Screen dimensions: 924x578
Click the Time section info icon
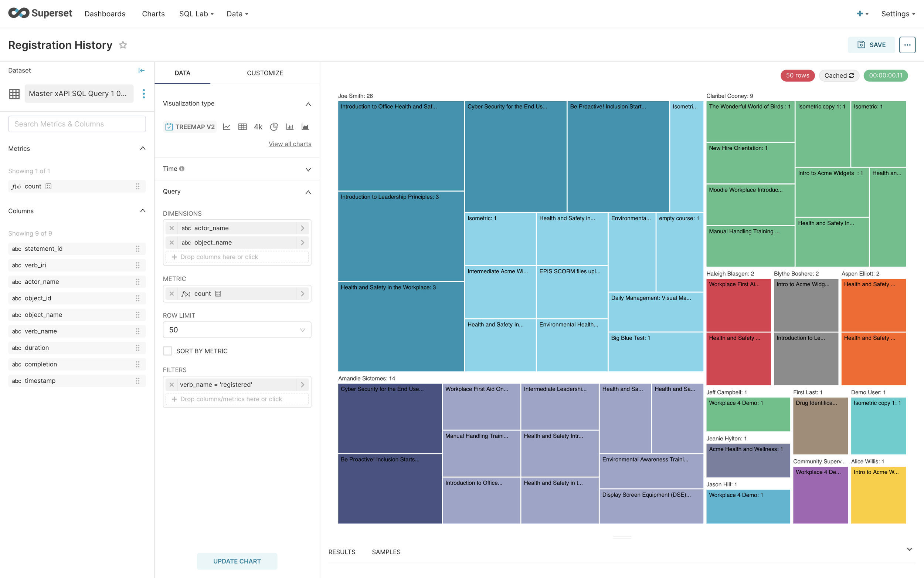[182, 169]
